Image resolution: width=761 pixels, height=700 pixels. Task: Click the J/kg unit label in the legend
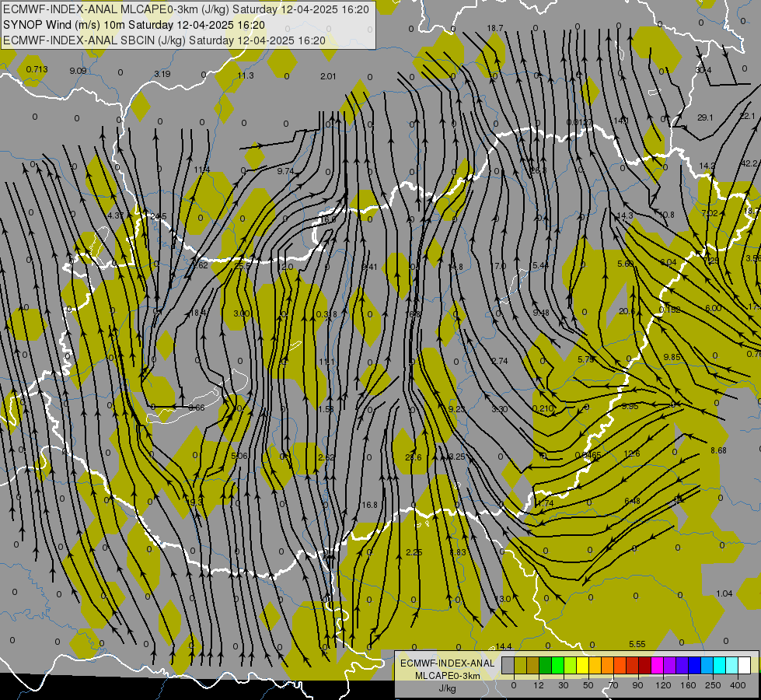(x=447, y=689)
